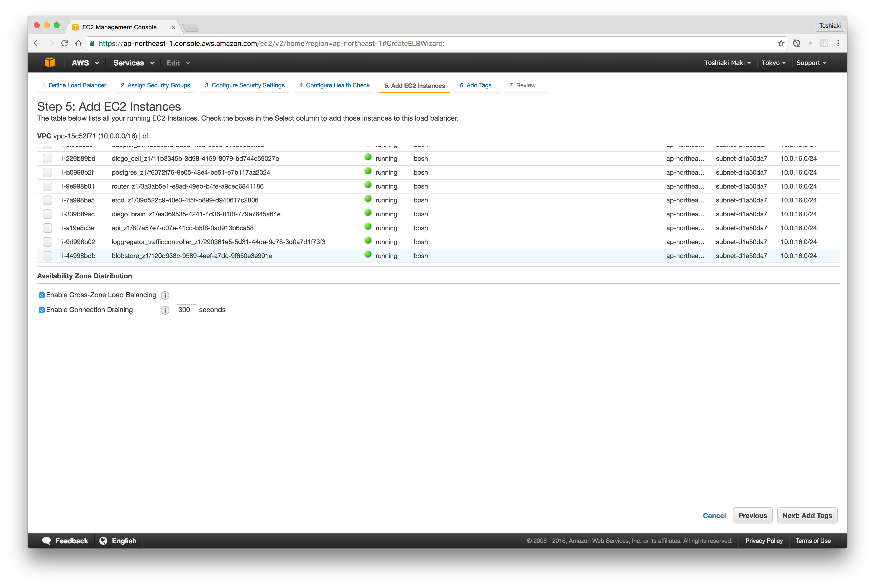This screenshot has width=875, height=588.
Task: Open a new browser tab
Action: [x=190, y=28]
